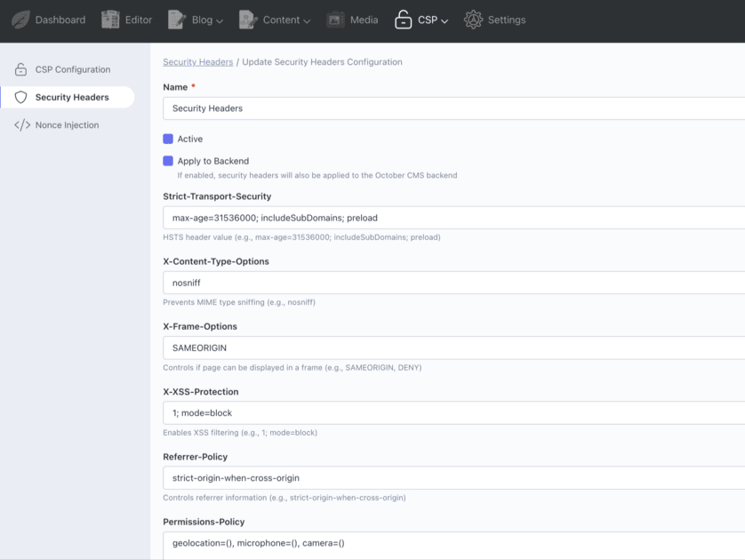745x560 pixels.
Task: Uncheck the Active checkbox
Action: (x=168, y=139)
